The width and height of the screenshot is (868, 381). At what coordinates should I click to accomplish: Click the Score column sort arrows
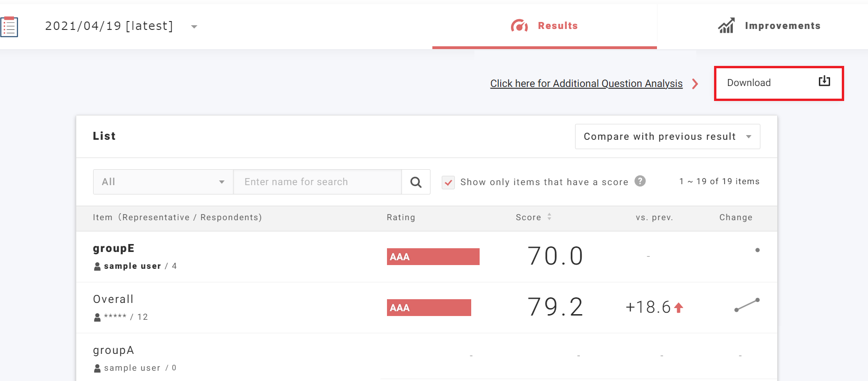[549, 217]
